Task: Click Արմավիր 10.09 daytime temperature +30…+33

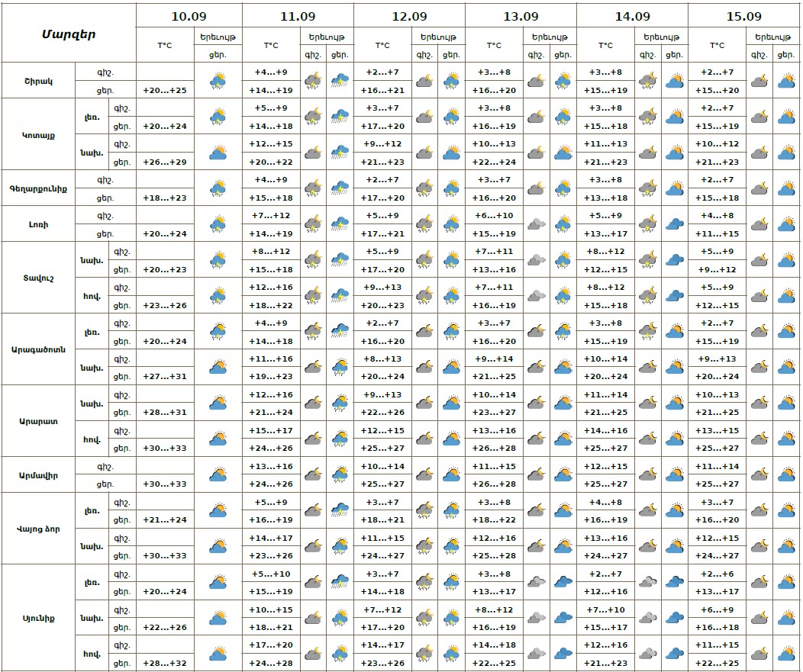Action: (165, 484)
